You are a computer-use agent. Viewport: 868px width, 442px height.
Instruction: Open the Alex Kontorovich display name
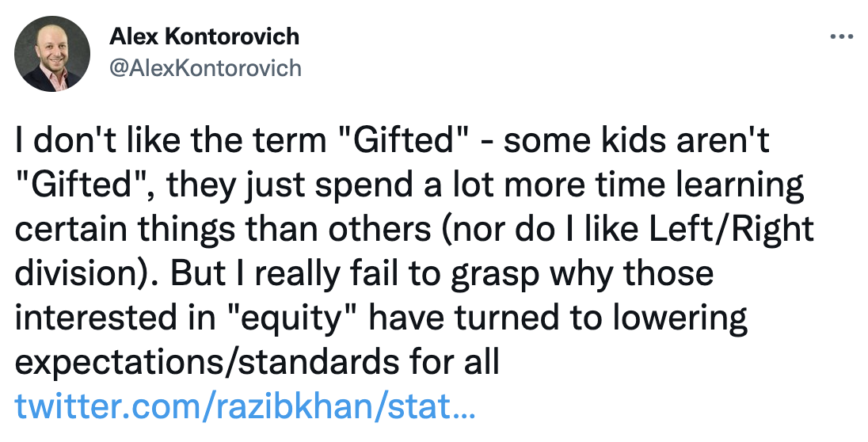coord(204,36)
